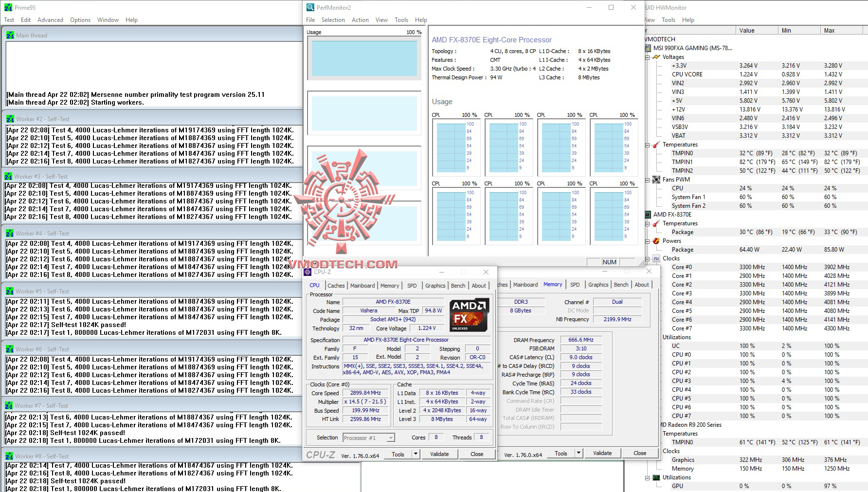Click the Worker #2 Self-Test window icon

point(10,119)
